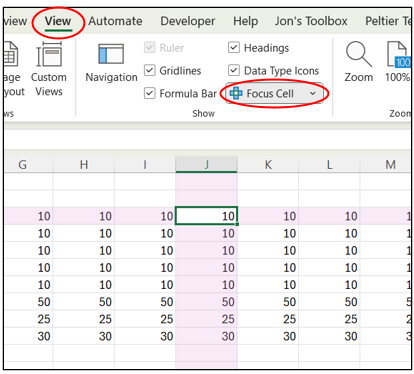This screenshot has height=374, width=414.
Task: Toggle the Data Type Icons checkbox
Action: (x=234, y=70)
